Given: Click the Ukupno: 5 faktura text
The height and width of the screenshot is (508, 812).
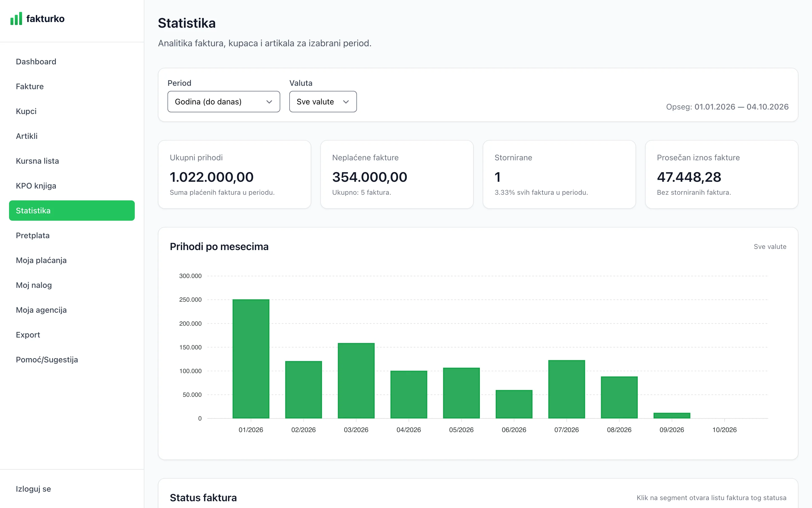Looking at the screenshot, I should [x=361, y=192].
